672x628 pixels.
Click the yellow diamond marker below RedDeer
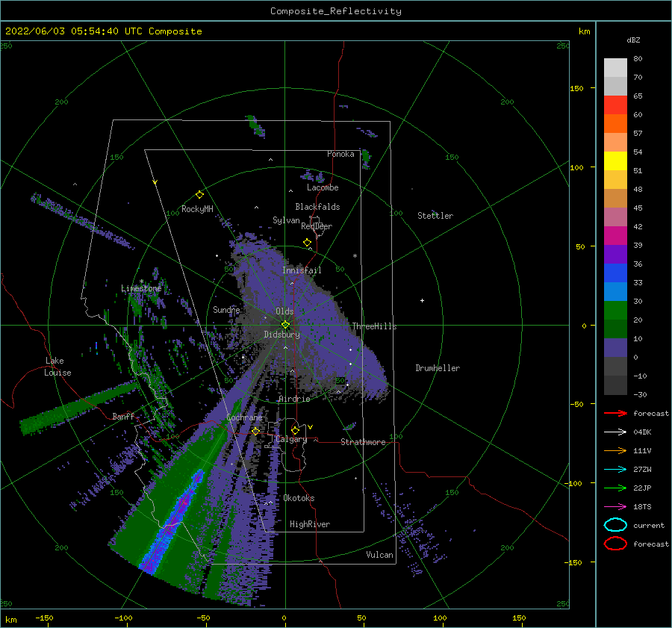pos(307,243)
